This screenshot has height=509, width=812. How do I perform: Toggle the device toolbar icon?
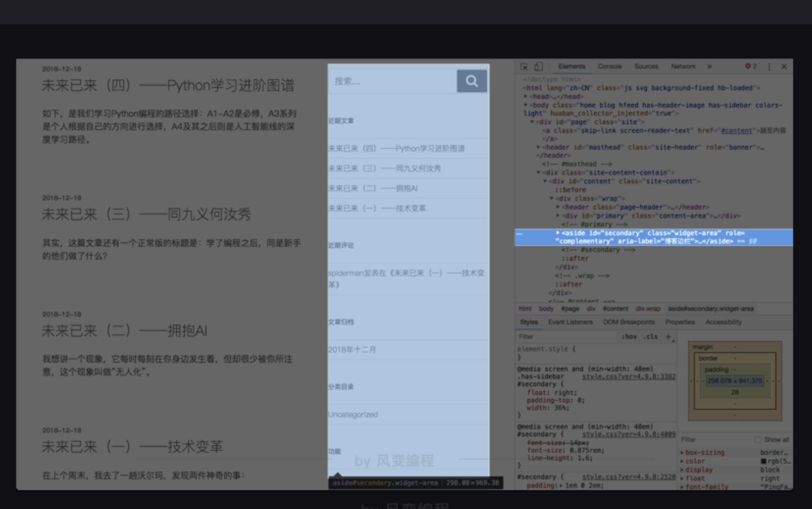click(538, 65)
